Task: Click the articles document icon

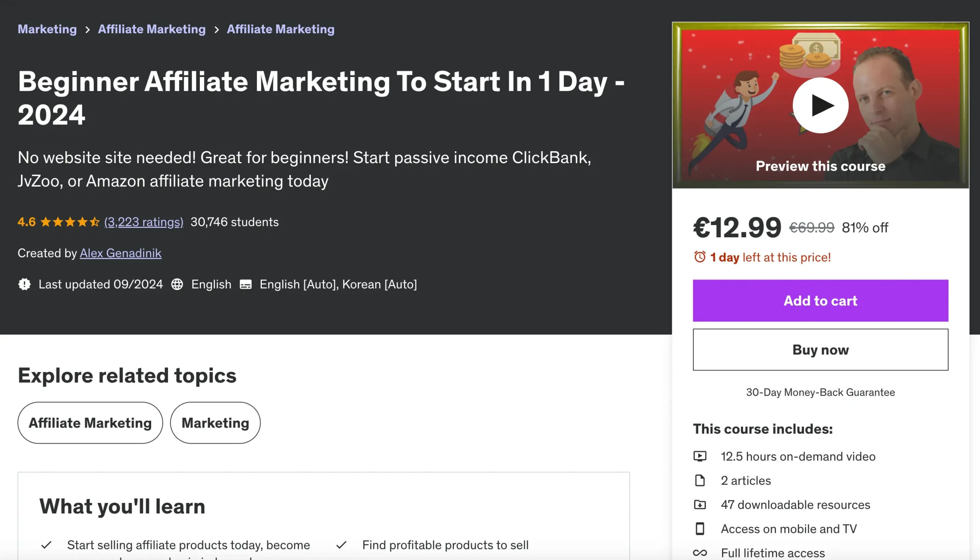Action: (700, 480)
